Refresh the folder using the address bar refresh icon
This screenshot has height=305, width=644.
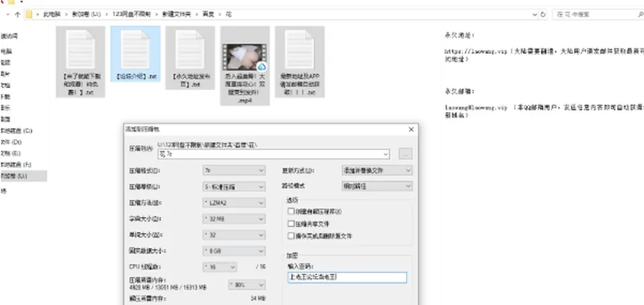543,14
